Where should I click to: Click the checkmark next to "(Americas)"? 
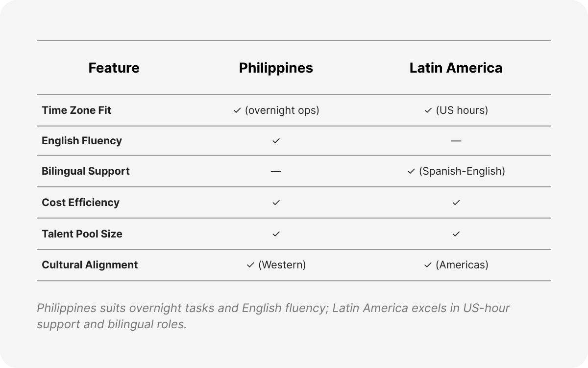(x=428, y=265)
